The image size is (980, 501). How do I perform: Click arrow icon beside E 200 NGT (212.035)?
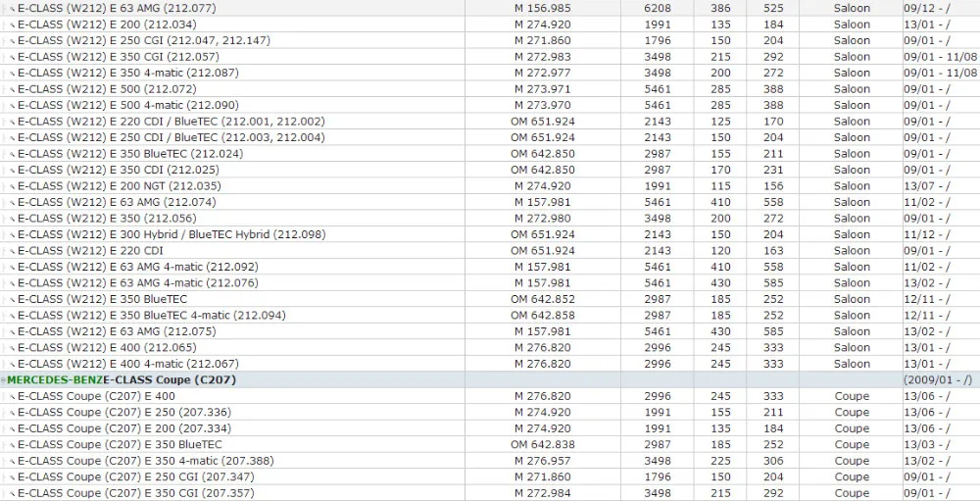pos(12,186)
